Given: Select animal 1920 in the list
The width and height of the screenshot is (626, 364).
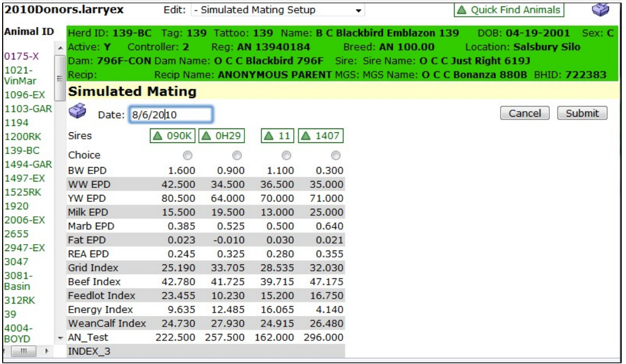Looking at the screenshot, I should [17, 207].
